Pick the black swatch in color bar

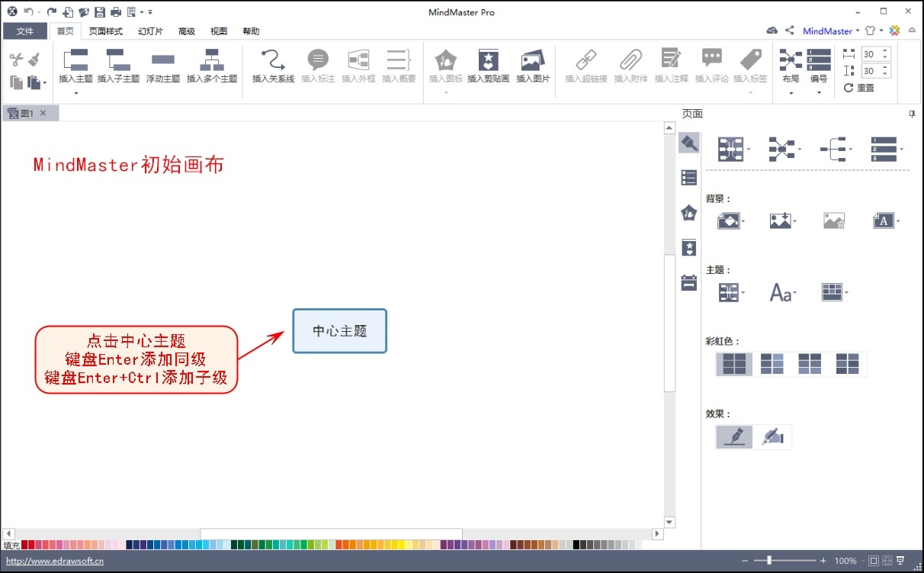pos(576,545)
